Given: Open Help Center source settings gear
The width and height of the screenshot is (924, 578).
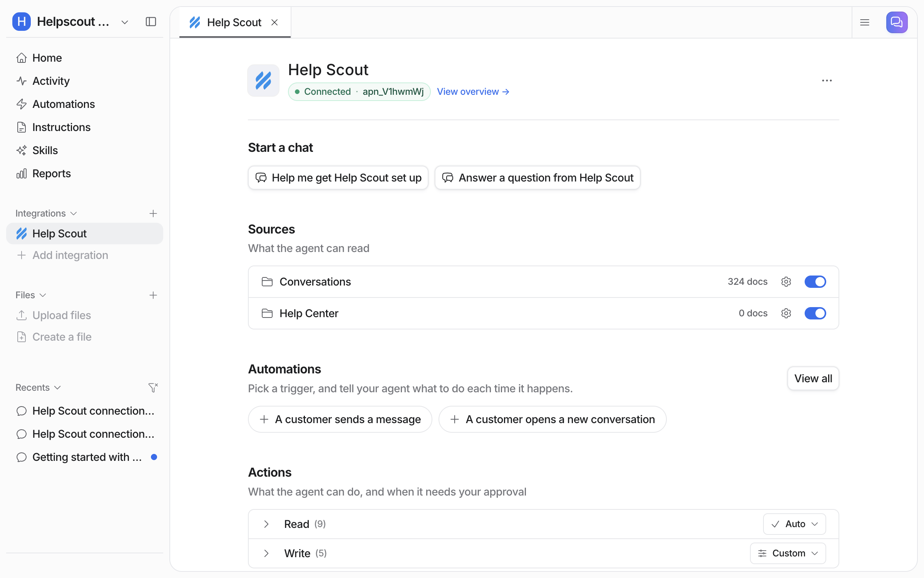Looking at the screenshot, I should pyautogui.click(x=786, y=313).
